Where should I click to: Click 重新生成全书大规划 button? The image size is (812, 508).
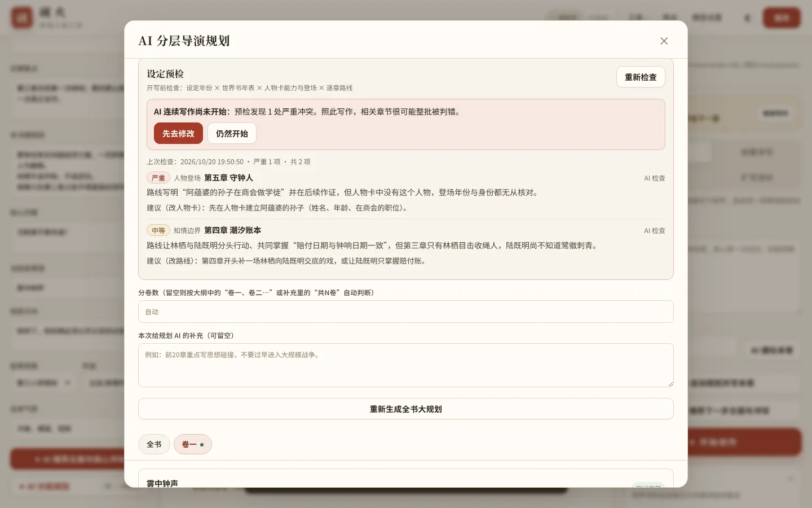coord(406,409)
